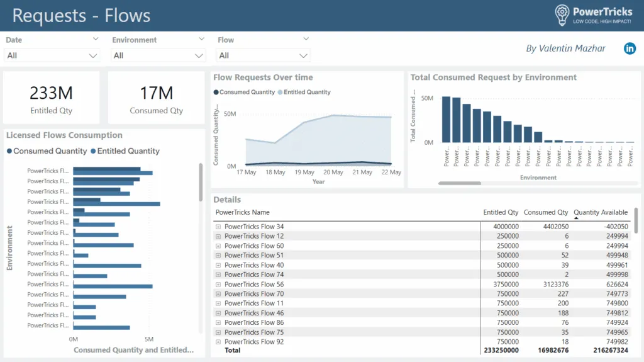
Task: Sort table by PowerTricks Name column
Action: 242,212
